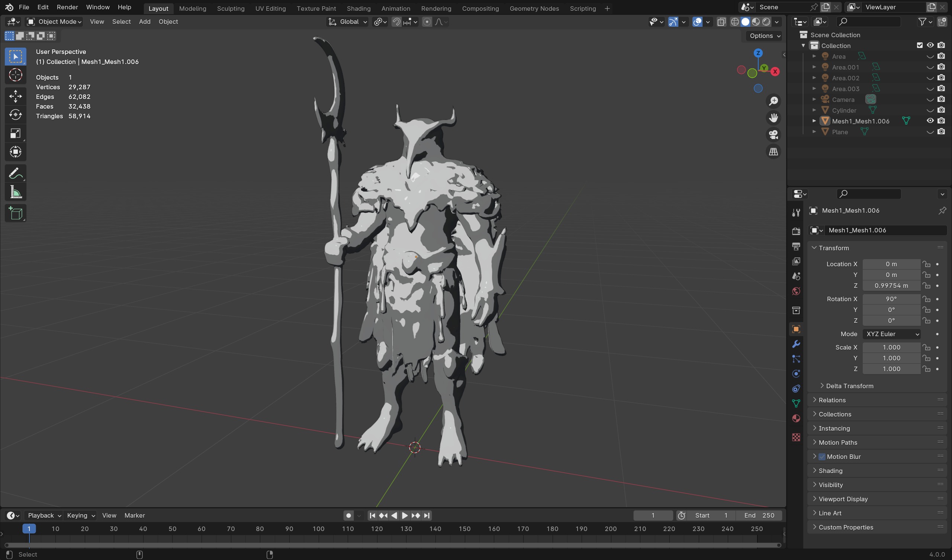This screenshot has height=560, width=952.
Task: Toggle proportional editing button
Action: 427,22
